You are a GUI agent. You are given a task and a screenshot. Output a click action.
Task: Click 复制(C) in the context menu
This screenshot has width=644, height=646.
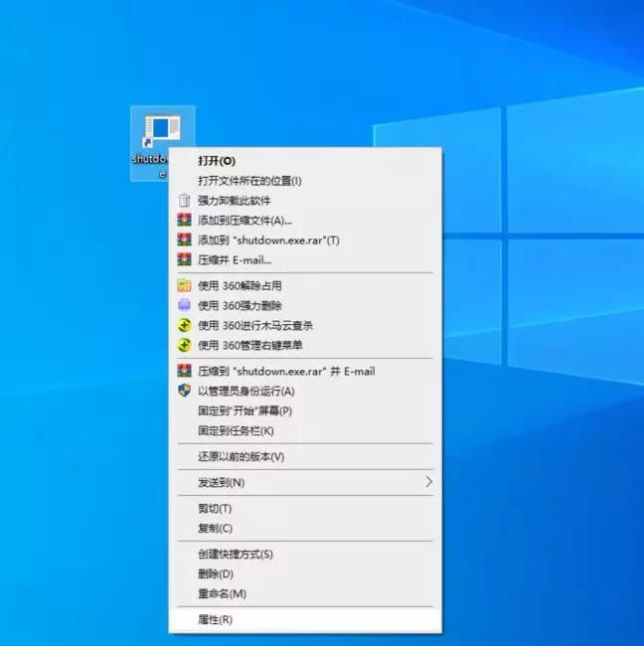pos(215,529)
